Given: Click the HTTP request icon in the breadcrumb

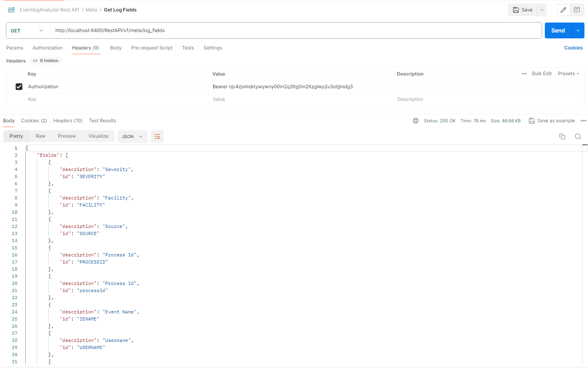Looking at the screenshot, I should coord(11,9).
